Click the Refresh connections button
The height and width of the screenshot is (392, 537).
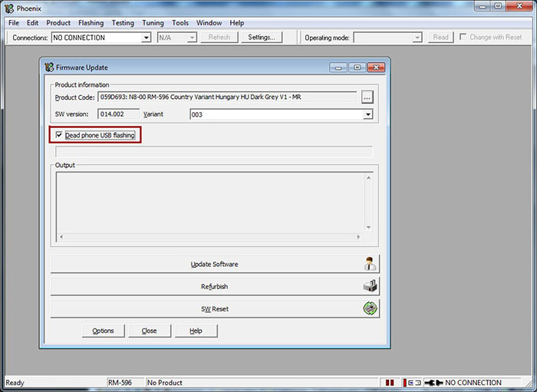click(219, 38)
